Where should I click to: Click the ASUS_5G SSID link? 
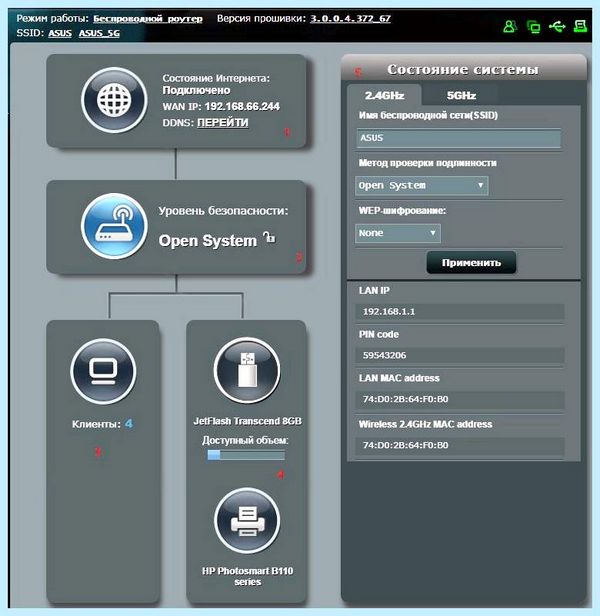[99, 33]
